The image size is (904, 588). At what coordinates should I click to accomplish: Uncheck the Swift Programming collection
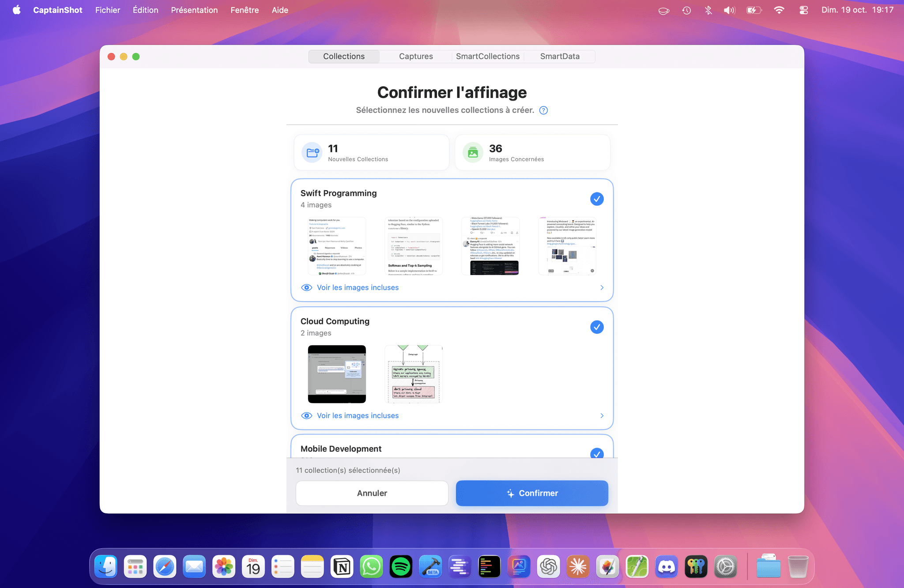tap(597, 199)
